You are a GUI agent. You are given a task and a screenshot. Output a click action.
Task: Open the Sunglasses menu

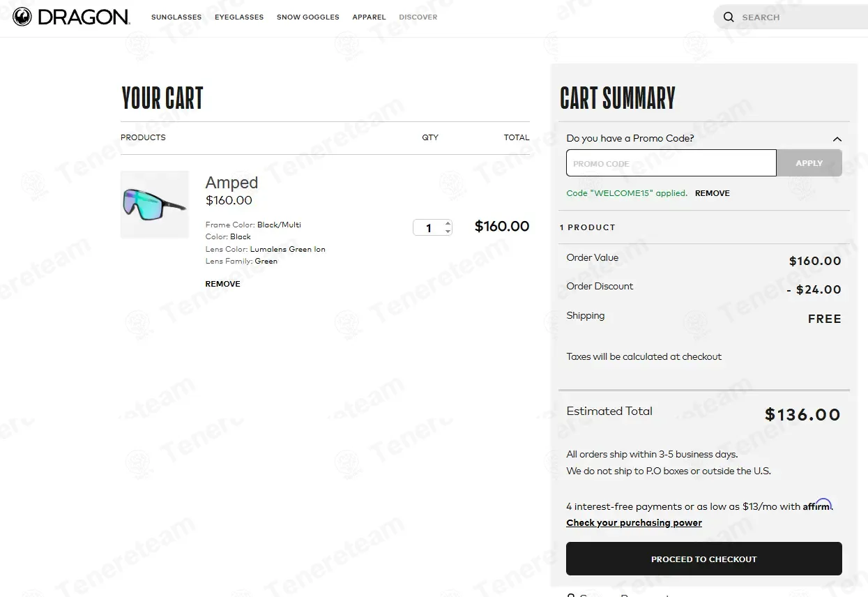[x=176, y=17]
